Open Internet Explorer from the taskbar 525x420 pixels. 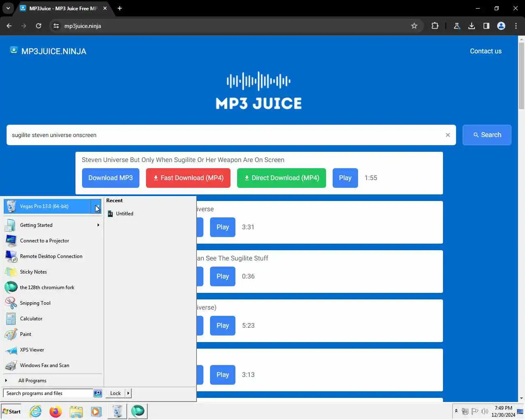(x=36, y=411)
